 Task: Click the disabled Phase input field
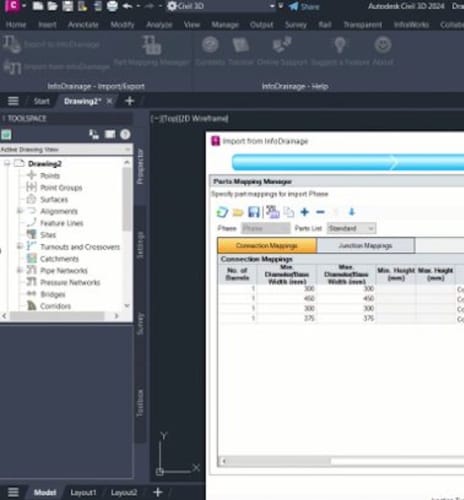tap(266, 228)
